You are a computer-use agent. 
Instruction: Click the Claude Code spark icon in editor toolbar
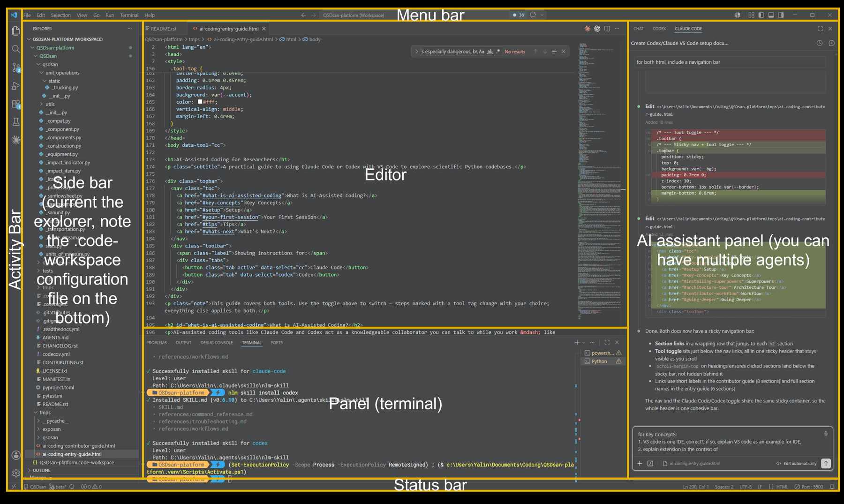coord(587,29)
